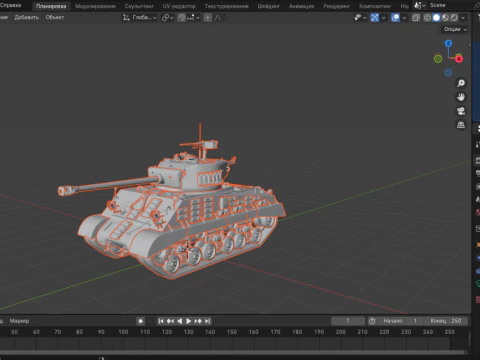This screenshot has height=360, width=480.
Task: Switch to the Рендеринг workspace tab
Action: click(x=337, y=6)
